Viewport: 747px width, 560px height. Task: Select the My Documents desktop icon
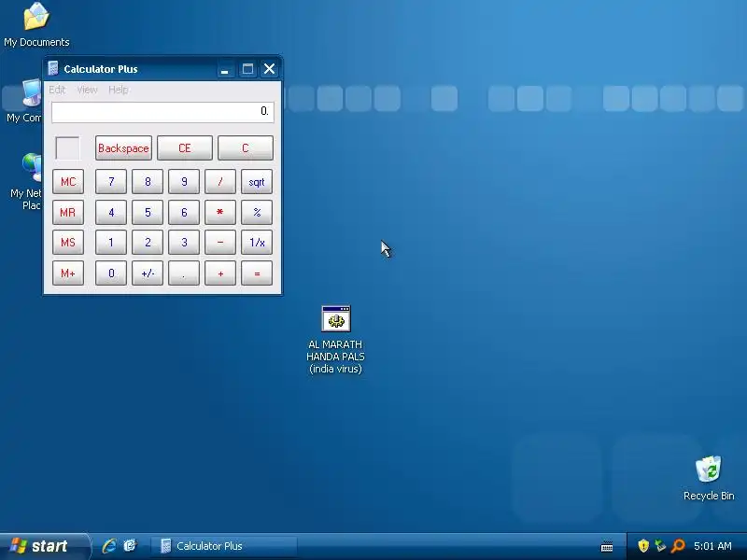click(36, 25)
